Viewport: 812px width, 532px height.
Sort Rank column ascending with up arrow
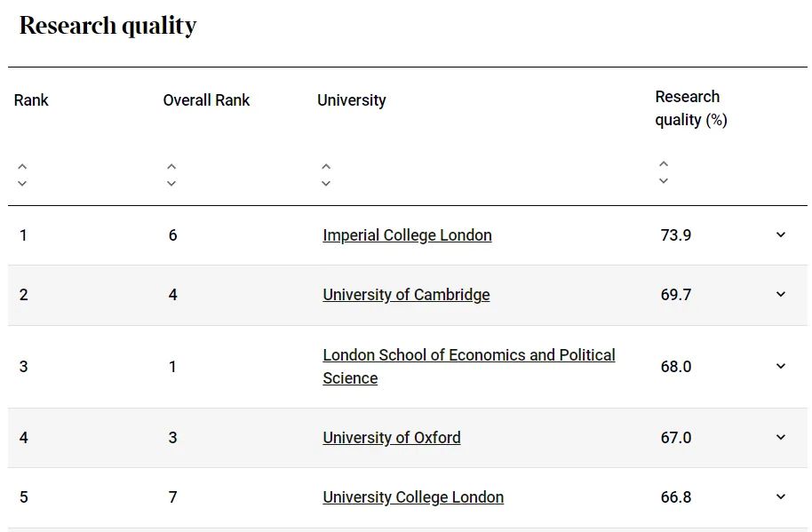tap(22, 167)
